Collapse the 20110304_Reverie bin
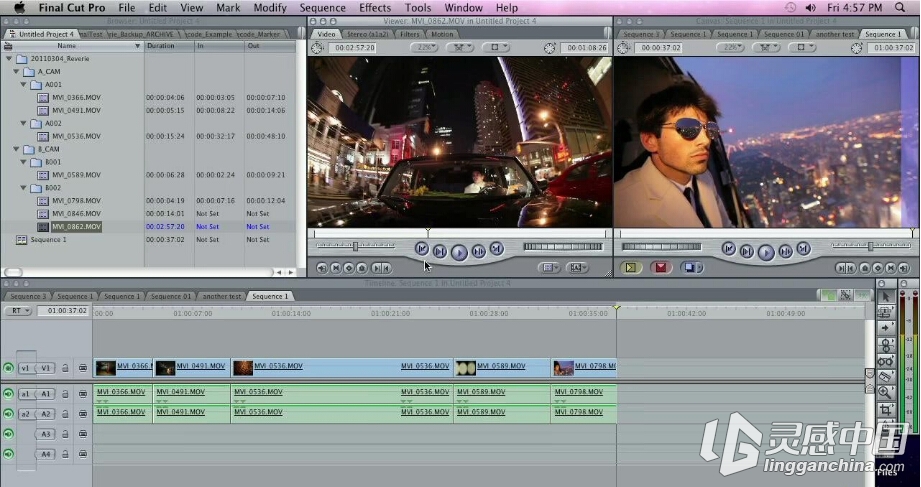Viewport: 921px width, 487px height. 9,59
